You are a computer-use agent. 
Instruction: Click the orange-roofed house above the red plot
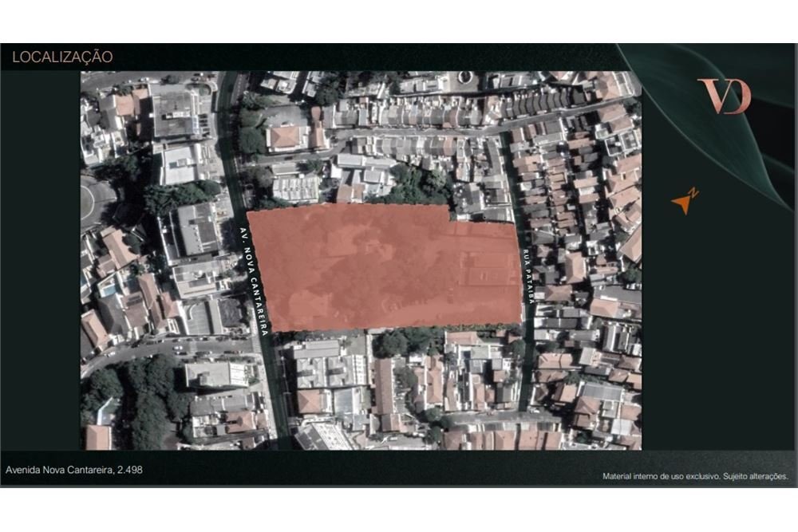tap(285, 136)
